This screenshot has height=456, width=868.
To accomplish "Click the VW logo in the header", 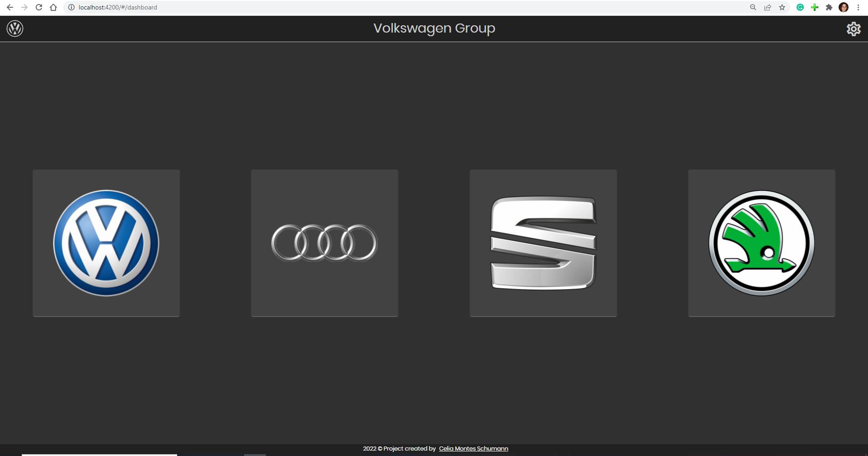I will coord(15,28).
